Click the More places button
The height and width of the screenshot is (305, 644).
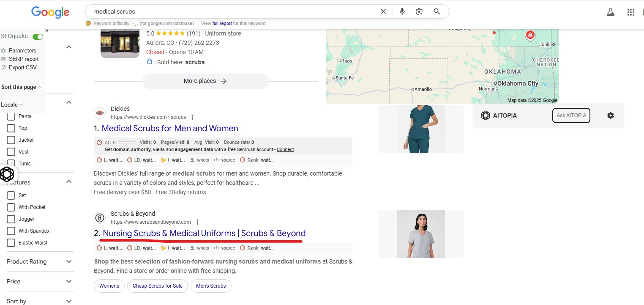click(205, 81)
